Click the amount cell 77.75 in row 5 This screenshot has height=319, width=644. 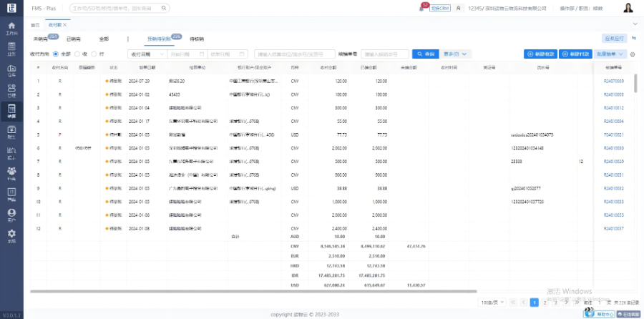coord(341,134)
